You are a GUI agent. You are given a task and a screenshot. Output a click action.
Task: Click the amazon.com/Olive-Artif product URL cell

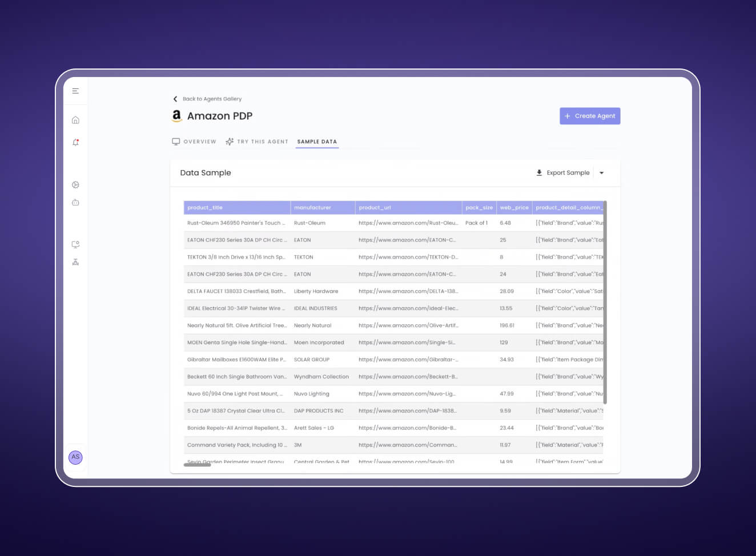[408, 326]
